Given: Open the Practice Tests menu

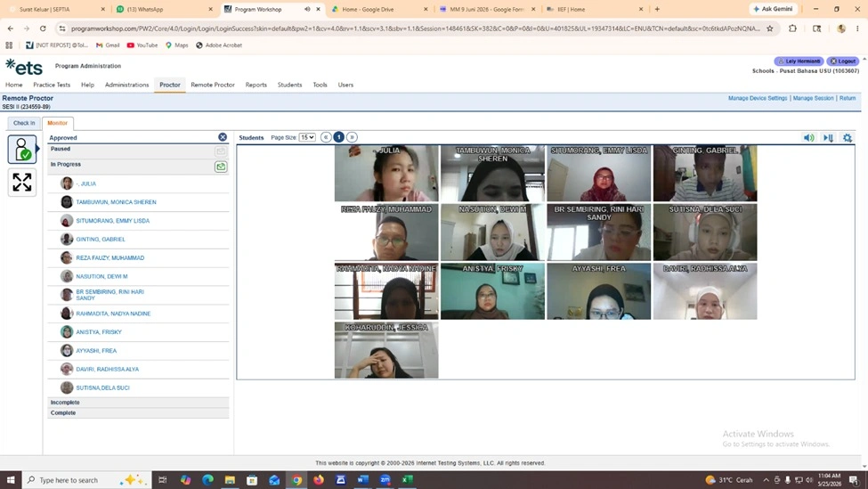Looking at the screenshot, I should point(52,85).
